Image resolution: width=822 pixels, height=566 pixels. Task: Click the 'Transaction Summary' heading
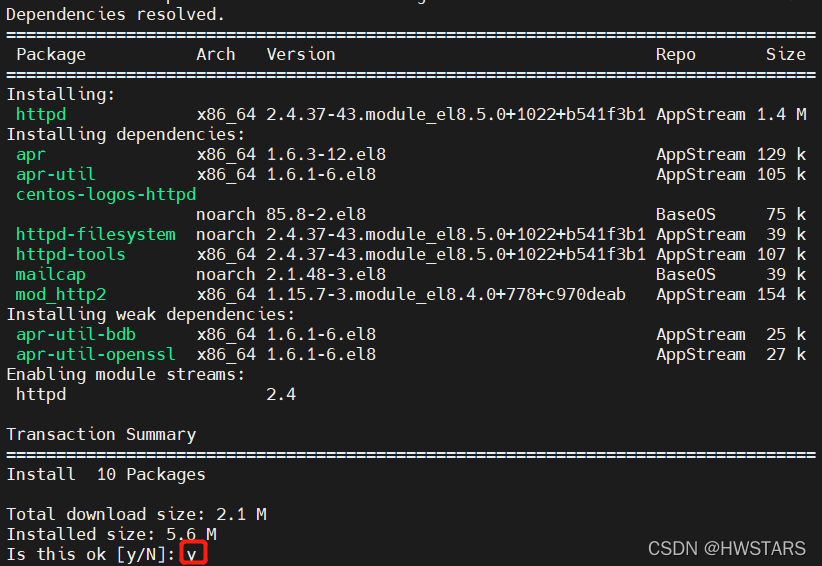(101, 434)
